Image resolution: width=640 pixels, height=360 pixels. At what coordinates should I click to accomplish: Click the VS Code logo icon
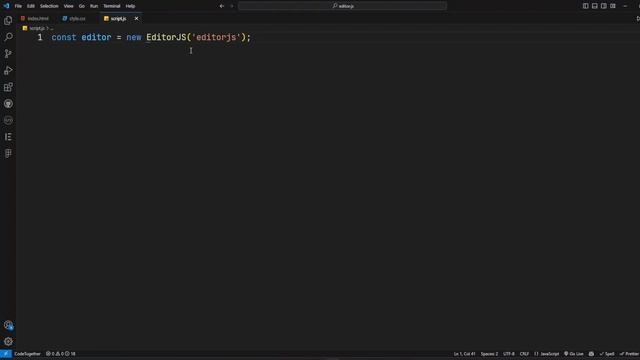[x=6, y=6]
